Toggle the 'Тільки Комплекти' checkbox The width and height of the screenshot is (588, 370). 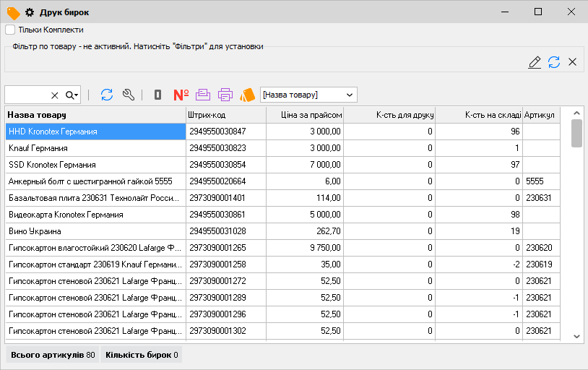tap(11, 30)
